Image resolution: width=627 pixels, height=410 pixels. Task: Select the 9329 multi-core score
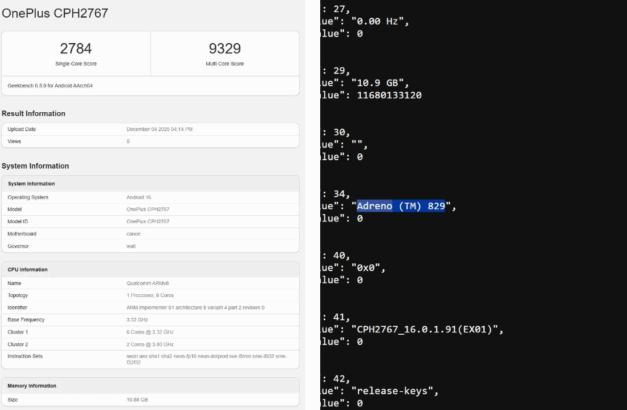point(225,48)
